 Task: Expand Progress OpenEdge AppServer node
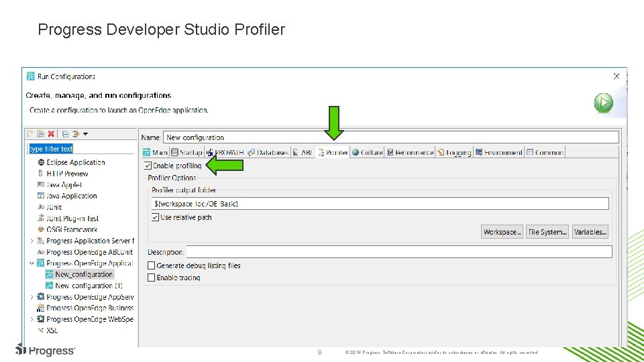[x=32, y=297]
